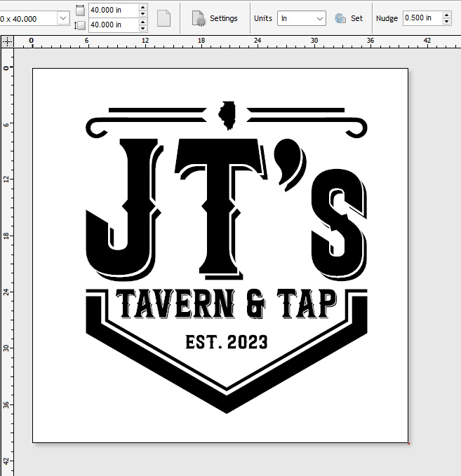This screenshot has width=461, height=476.
Task: Click the page height icon
Action: coord(79,25)
